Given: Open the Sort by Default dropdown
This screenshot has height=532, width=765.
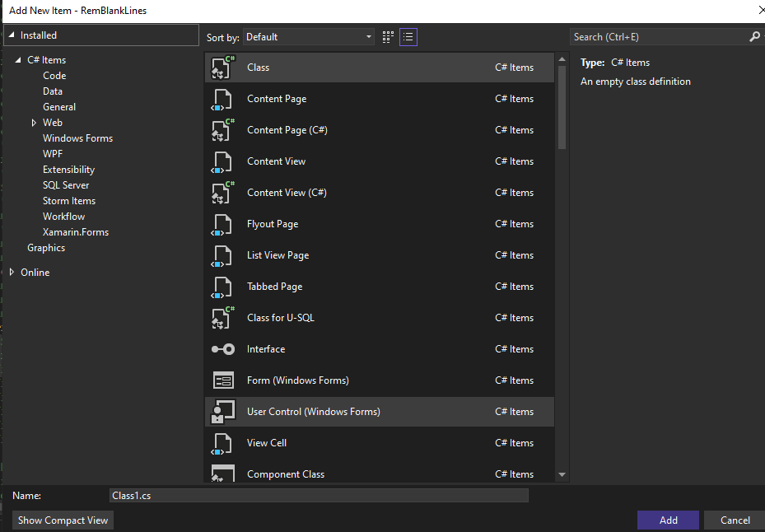Looking at the screenshot, I should (x=309, y=37).
